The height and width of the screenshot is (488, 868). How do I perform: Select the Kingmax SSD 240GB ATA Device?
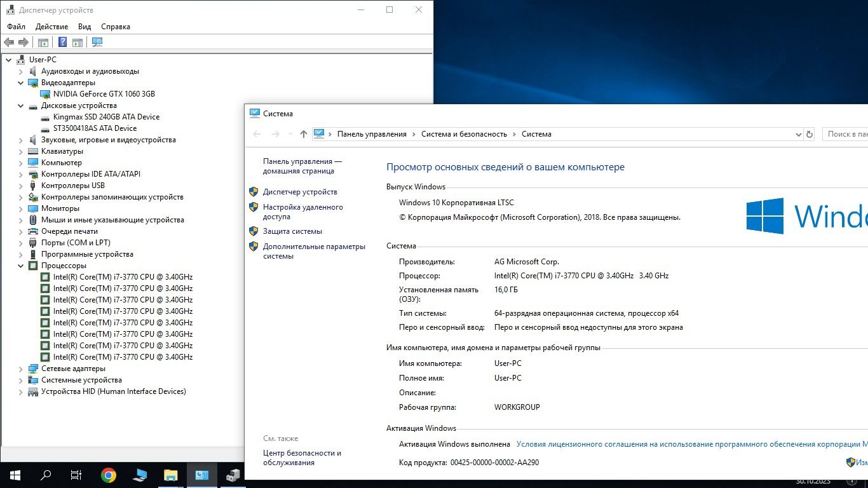point(107,117)
